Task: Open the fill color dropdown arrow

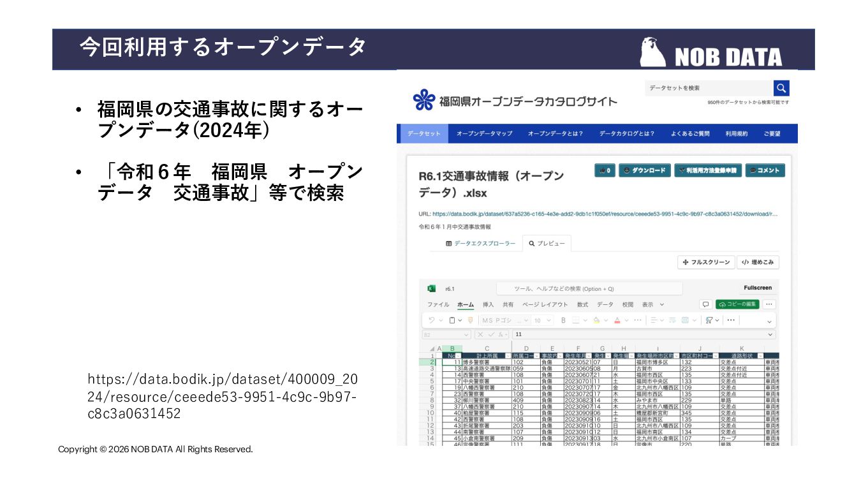Action: 606,320
